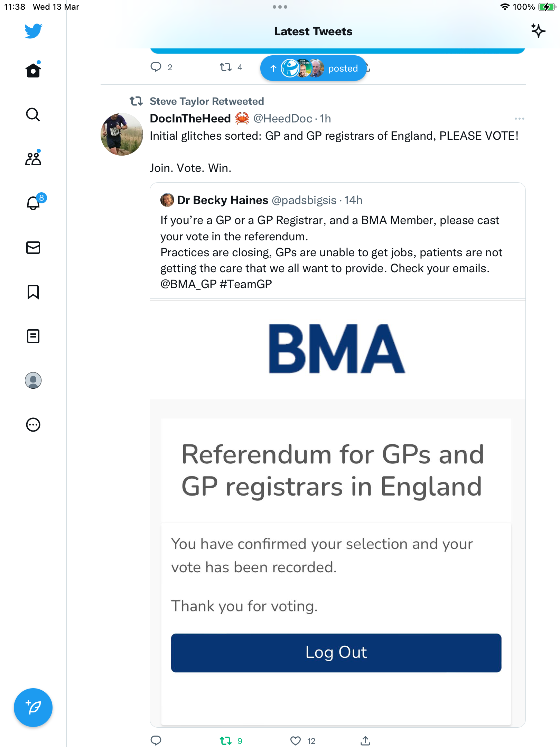Toggle retweet on DocInTheHeed's tweet
560x747 pixels.
pos(231,741)
